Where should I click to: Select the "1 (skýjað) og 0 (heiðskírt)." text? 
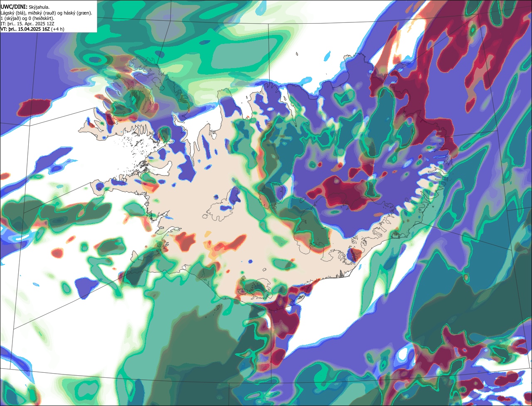tap(27, 18)
